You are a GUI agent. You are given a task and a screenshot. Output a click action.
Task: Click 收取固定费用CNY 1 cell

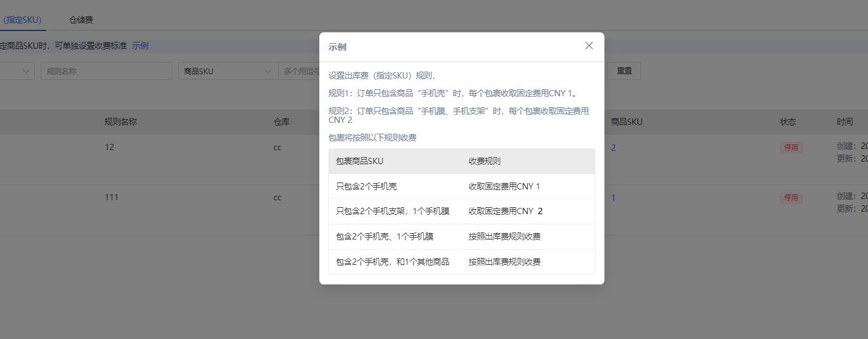(504, 186)
